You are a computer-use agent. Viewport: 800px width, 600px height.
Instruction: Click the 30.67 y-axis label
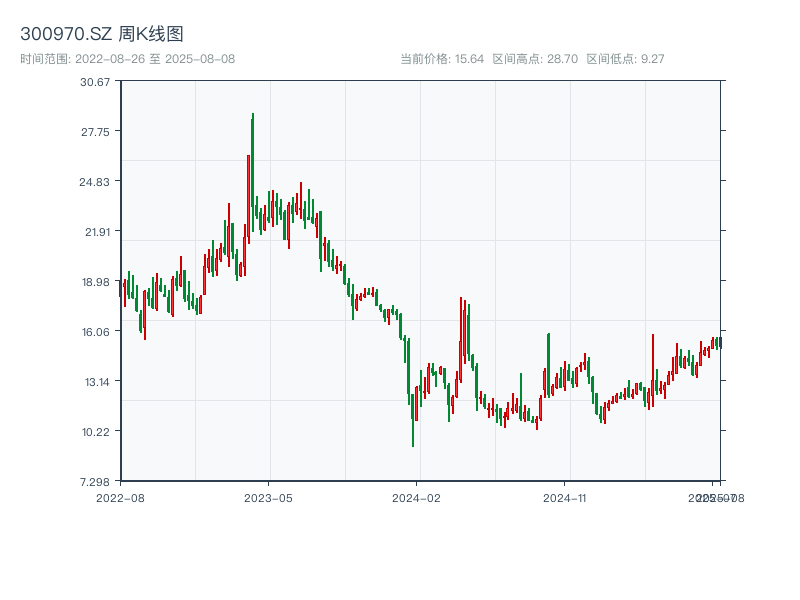pyautogui.click(x=96, y=81)
